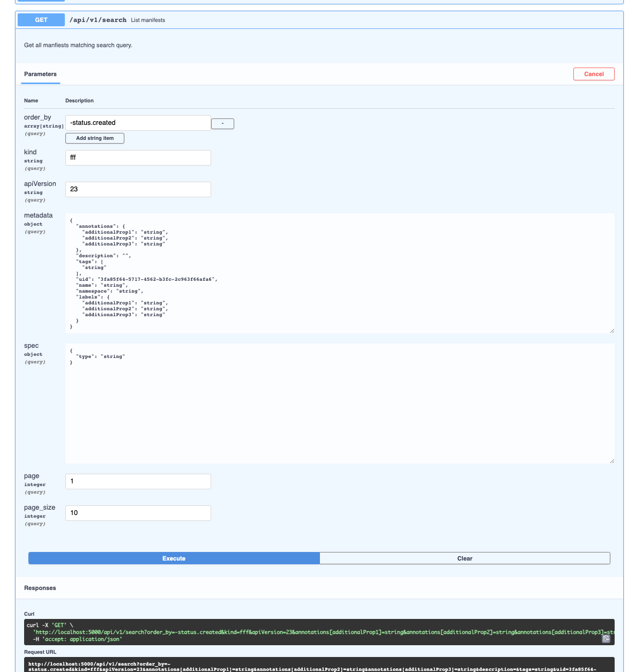Click the 'Curl' label
The height and width of the screenshot is (672, 635).
coord(29,614)
